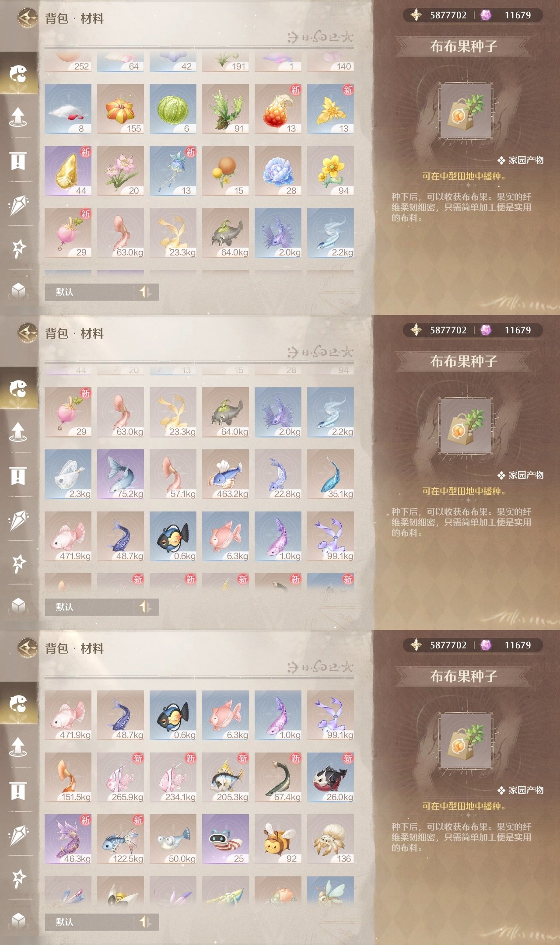Go back using the arrow beside the topmost 背包·材料 title
Image resolution: width=560 pixels, height=945 pixels.
(x=27, y=18)
